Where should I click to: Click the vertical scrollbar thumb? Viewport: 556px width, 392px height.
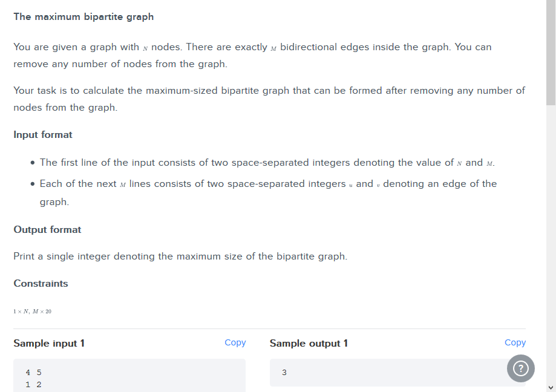click(551, 53)
